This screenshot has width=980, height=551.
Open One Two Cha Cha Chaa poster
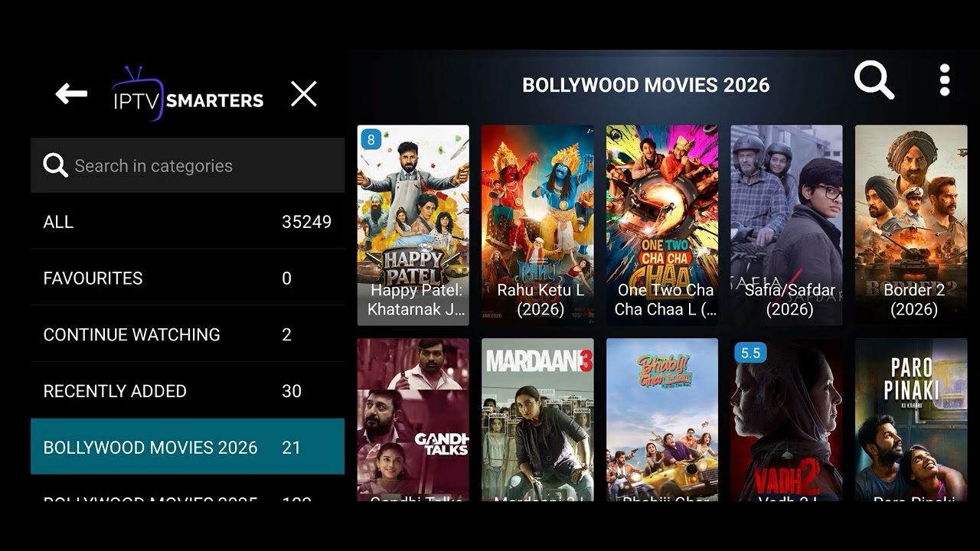click(x=662, y=225)
